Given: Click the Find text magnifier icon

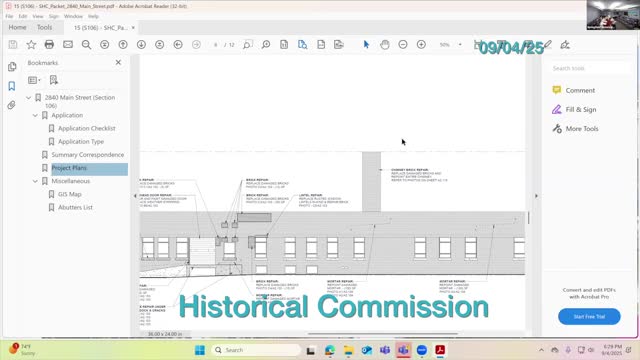Looking at the screenshot, I should (x=86, y=44).
